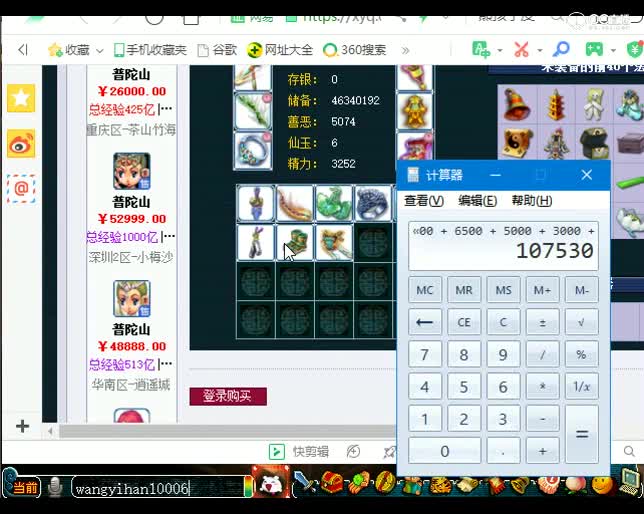The height and width of the screenshot is (514, 644).
Task: Click calculator M- button
Action: (582, 290)
